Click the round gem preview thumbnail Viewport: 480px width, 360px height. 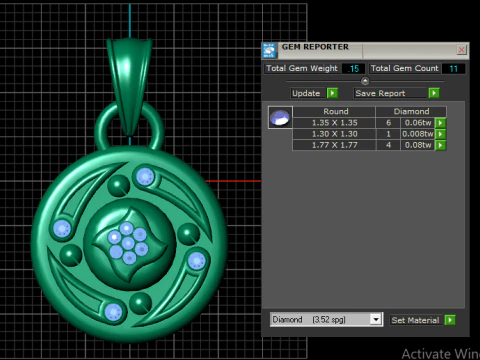(x=280, y=117)
